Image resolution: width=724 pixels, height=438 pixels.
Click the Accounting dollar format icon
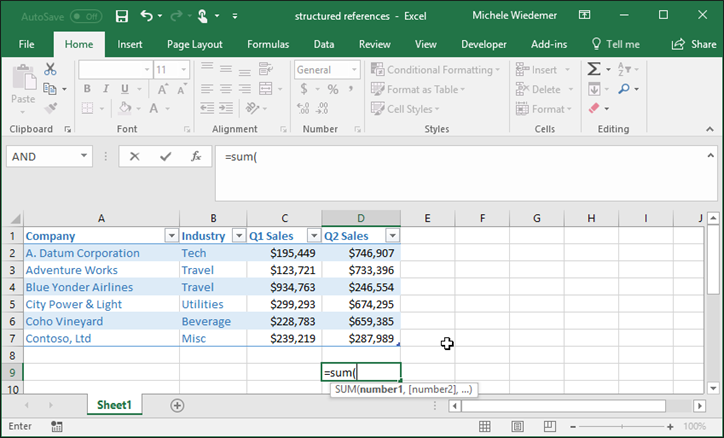click(304, 89)
